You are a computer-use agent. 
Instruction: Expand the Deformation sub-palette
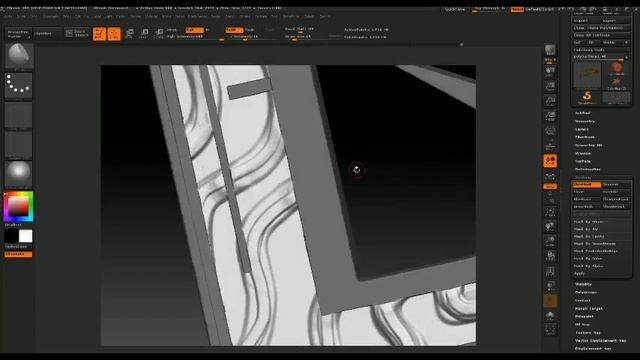coord(588,169)
